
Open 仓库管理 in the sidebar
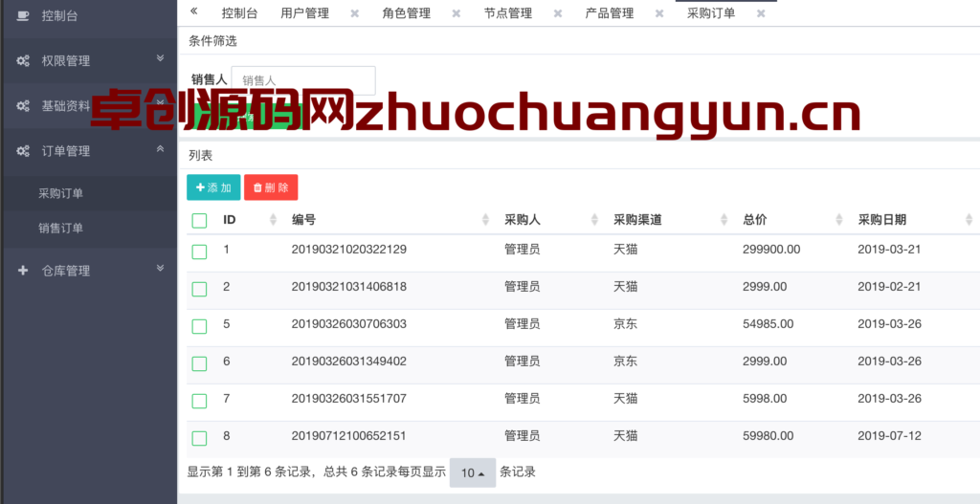[x=66, y=271]
